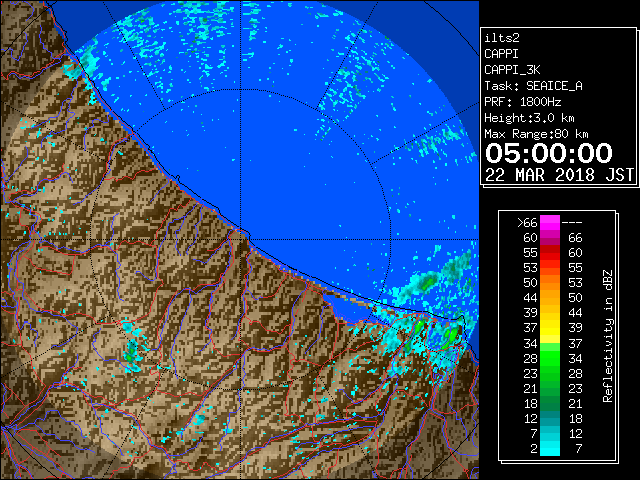Click the '---' legend entry

click(572, 222)
